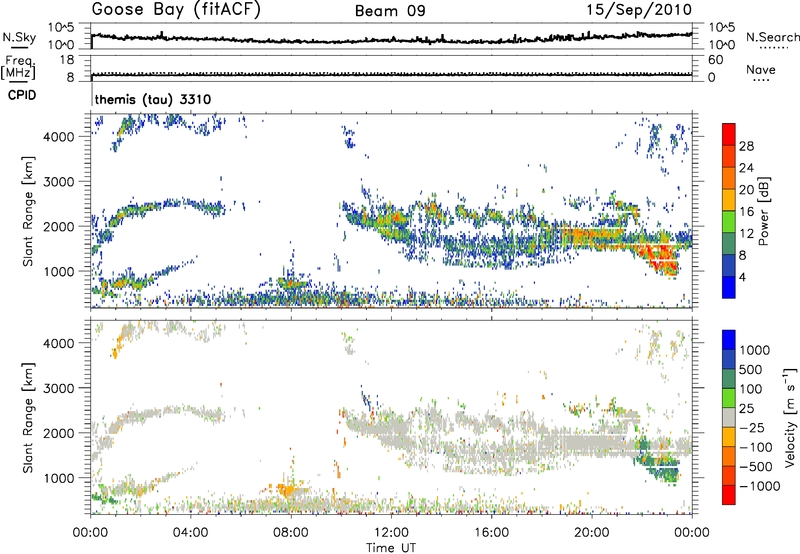The width and height of the screenshot is (800, 554).
Task: Click the gray band of velocity colorbar
Action: pyautogui.click(x=729, y=417)
